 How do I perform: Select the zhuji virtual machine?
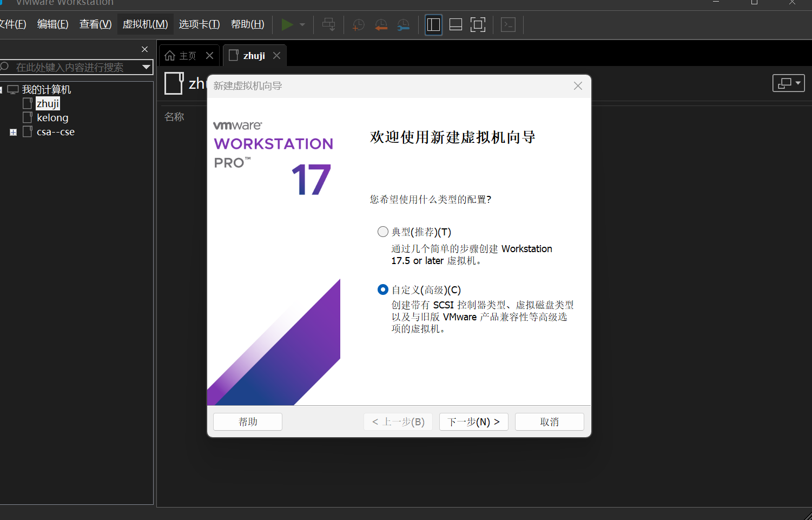pyautogui.click(x=48, y=103)
